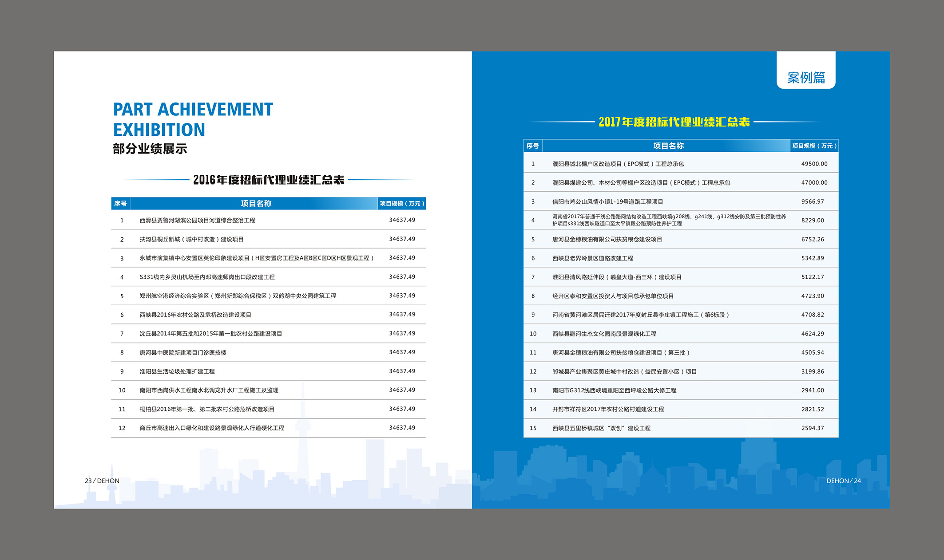Image resolution: width=944 pixels, height=560 pixels.
Task: Click 项目名称 header in 2016 table
Action: (x=256, y=204)
